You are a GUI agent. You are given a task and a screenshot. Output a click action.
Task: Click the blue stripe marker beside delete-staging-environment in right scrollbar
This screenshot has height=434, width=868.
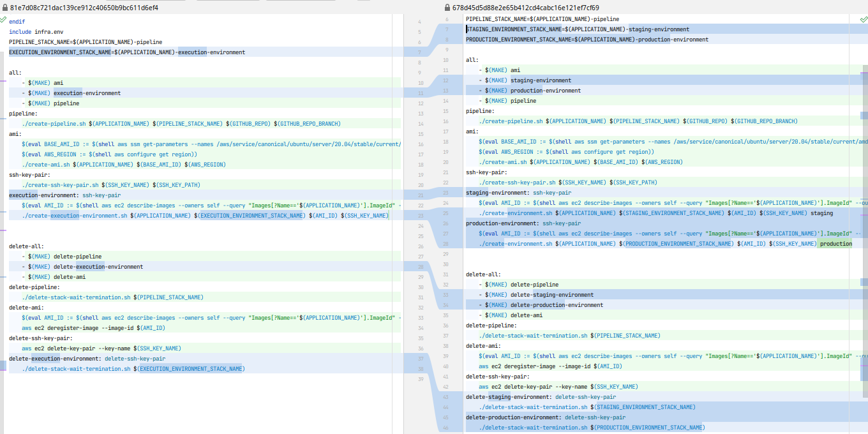click(864, 282)
